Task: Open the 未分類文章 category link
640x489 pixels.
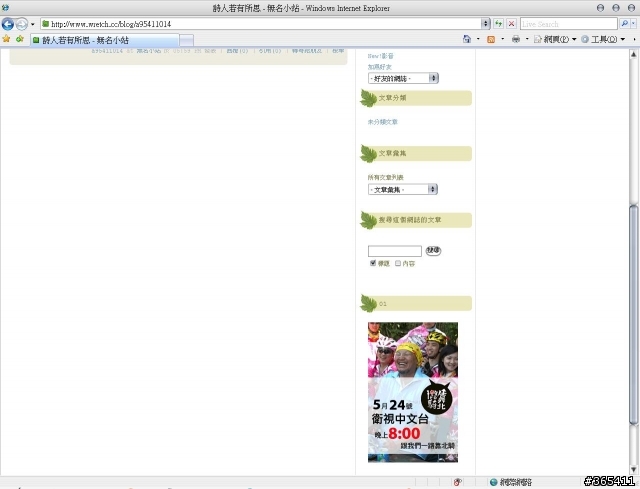Action: click(382, 122)
